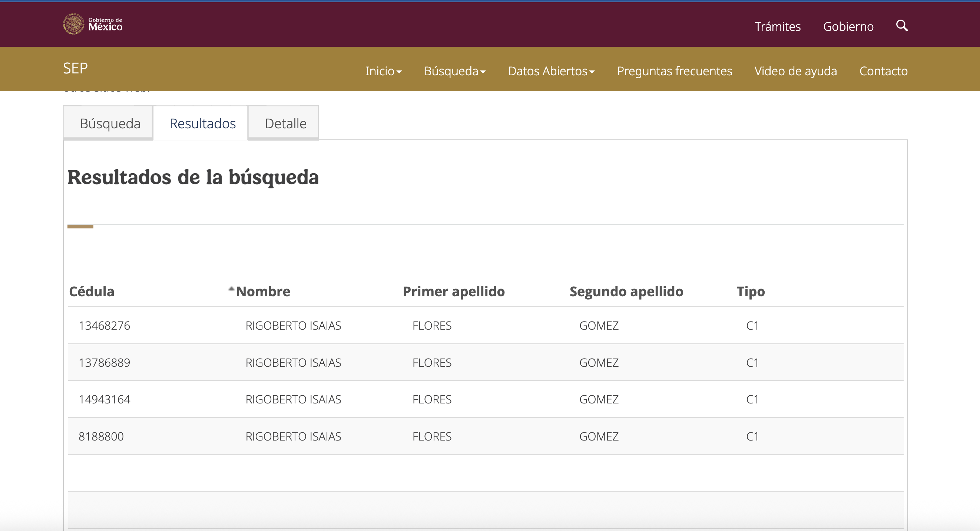Click RIGOBERTO ISAIAS in row 8188800
Image resolution: width=980 pixels, height=531 pixels.
[293, 436]
